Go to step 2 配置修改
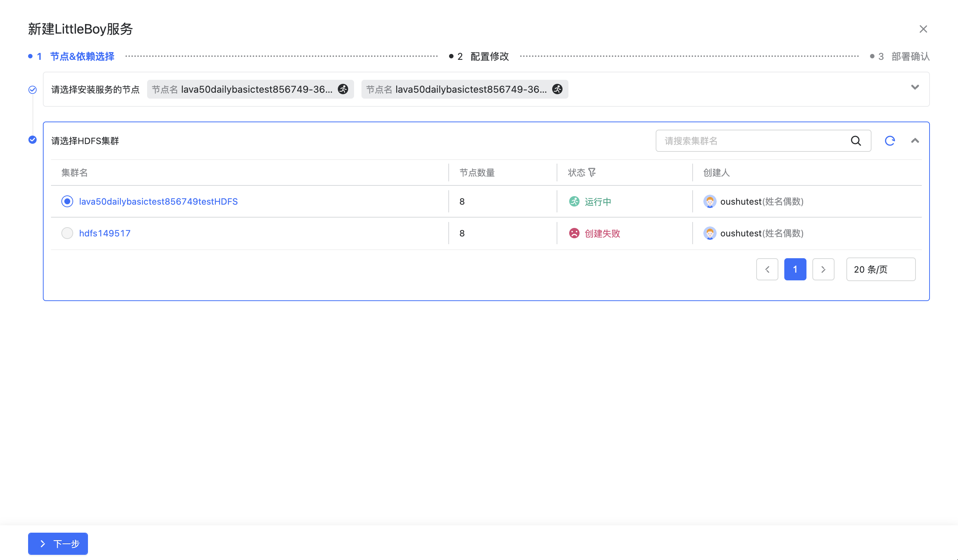Viewport: 958px width, 560px height. [x=489, y=57]
